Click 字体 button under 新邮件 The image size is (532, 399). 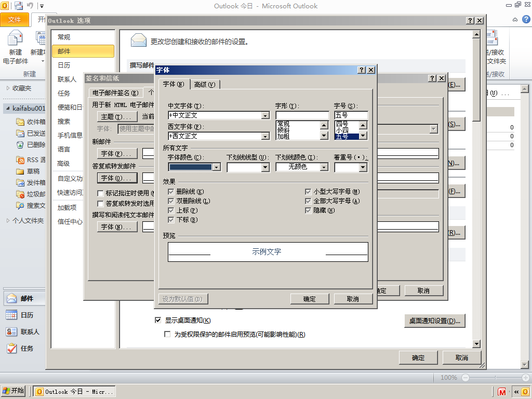click(117, 154)
